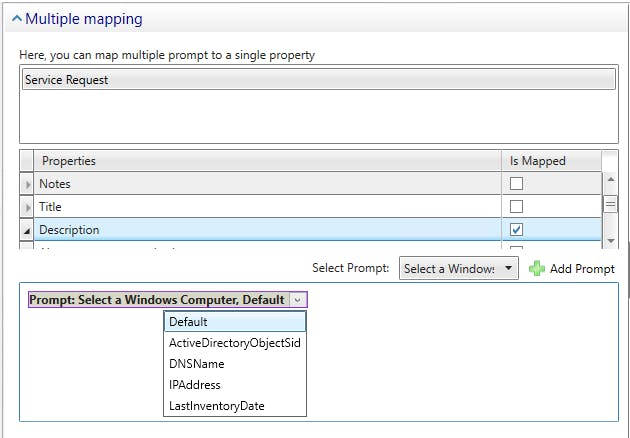Click the Description row header arrow

click(28, 230)
